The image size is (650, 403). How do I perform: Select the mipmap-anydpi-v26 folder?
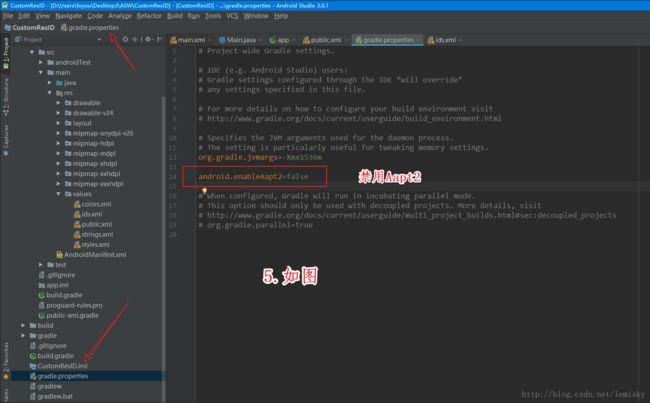99,133
